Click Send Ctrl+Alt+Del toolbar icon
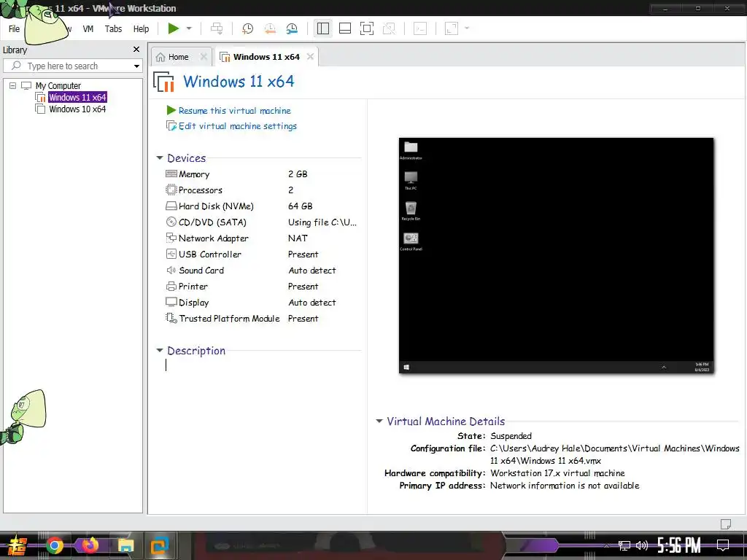747x560 pixels. [x=217, y=28]
